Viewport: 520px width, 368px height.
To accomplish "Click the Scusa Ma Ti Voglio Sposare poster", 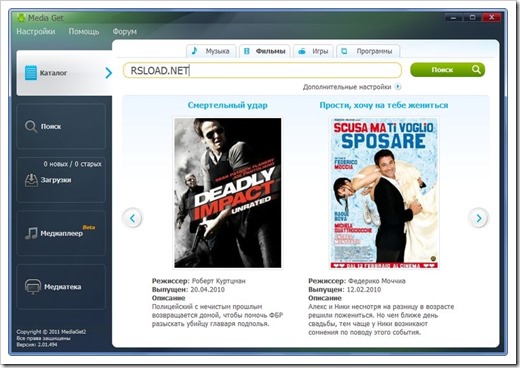I will (384, 193).
